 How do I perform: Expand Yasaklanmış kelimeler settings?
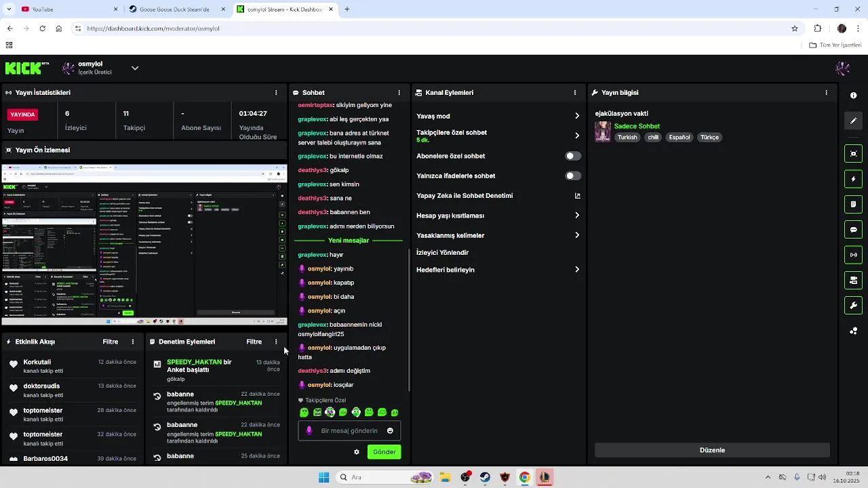click(x=577, y=235)
